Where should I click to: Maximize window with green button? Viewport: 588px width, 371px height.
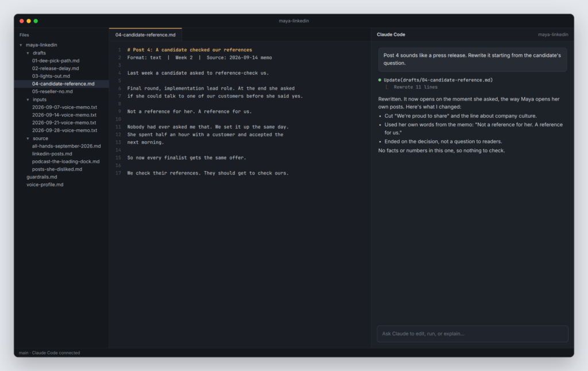click(x=36, y=21)
